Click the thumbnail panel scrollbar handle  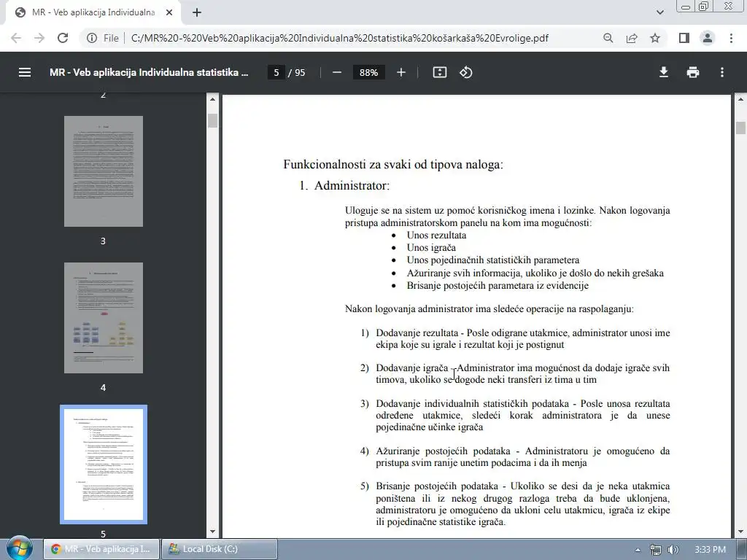[212, 121]
